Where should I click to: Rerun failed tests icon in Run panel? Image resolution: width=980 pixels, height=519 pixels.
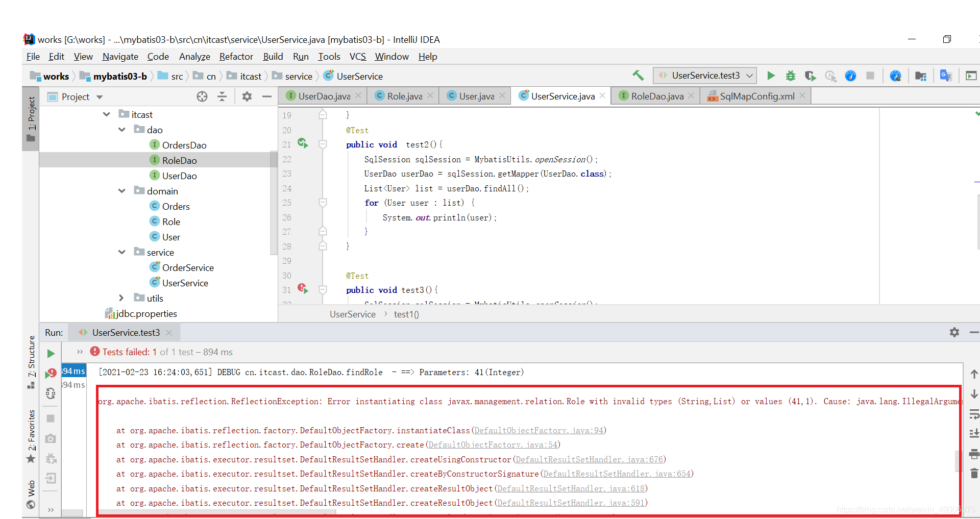pyautogui.click(x=51, y=374)
